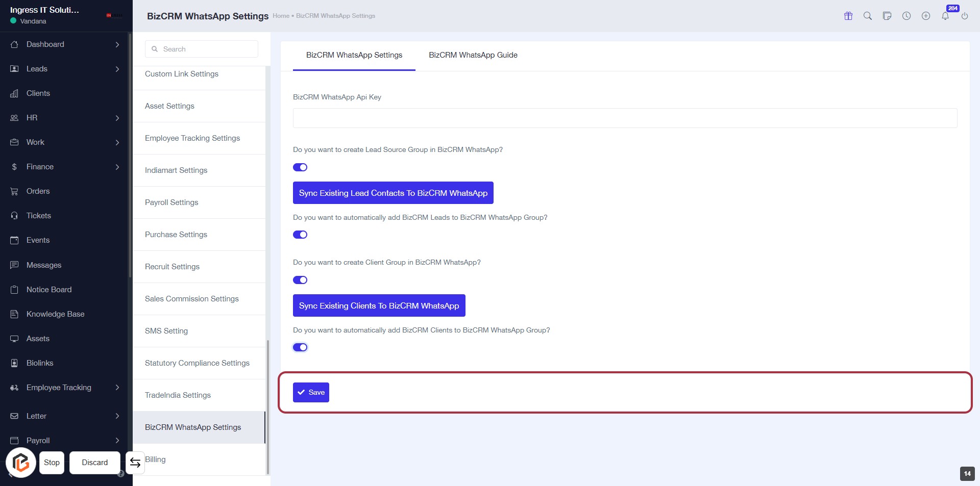
Task: Open Payroll Settings in settings list
Action: 171,202
